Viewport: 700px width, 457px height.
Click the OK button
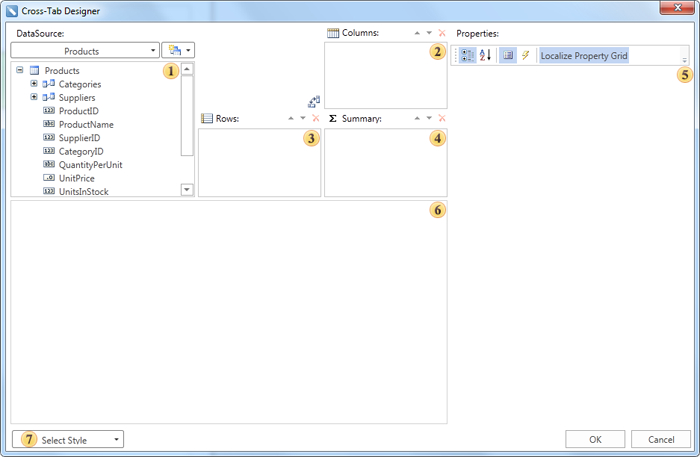(595, 439)
